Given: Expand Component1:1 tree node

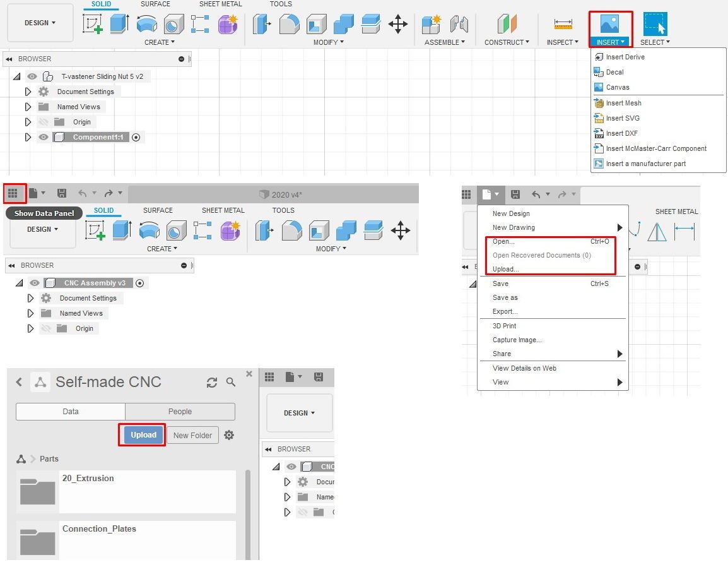Looking at the screenshot, I should click(x=28, y=137).
